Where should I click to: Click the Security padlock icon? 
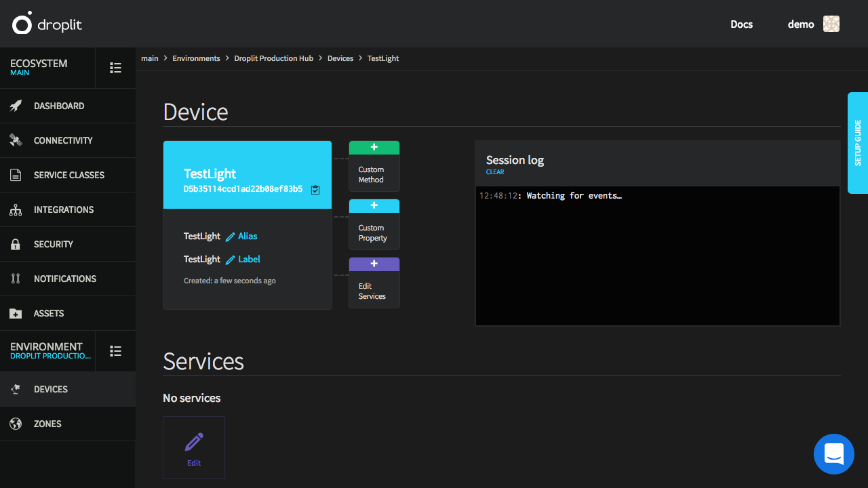pos(16,244)
